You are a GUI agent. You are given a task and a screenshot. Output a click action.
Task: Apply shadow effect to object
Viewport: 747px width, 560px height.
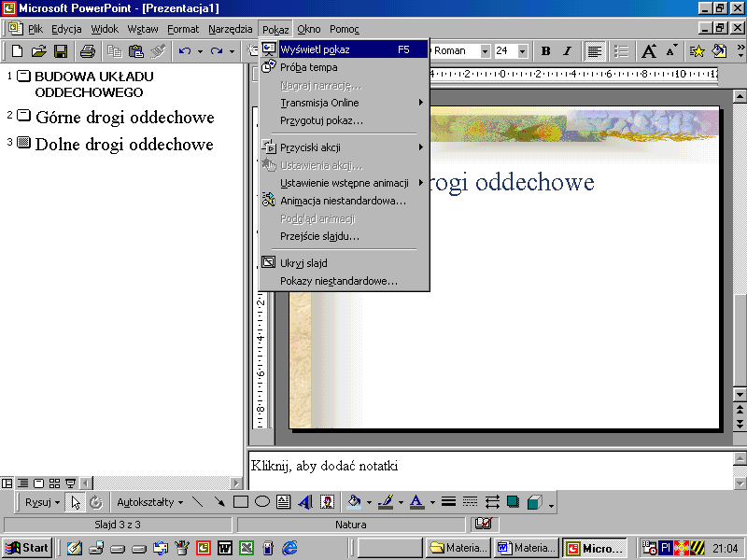point(514,502)
